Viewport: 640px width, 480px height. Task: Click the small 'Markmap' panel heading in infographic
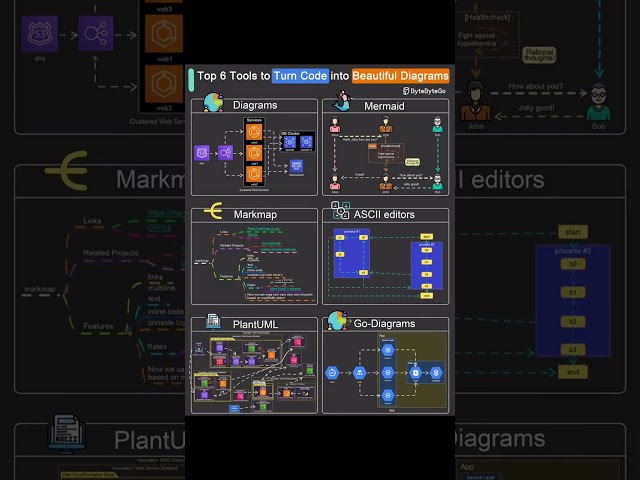[x=255, y=214]
